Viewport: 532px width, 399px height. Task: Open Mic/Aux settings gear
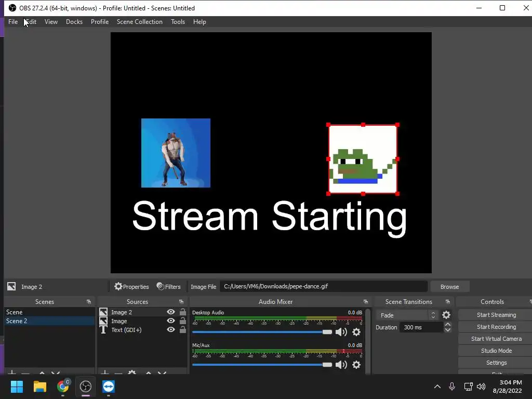pos(356,365)
